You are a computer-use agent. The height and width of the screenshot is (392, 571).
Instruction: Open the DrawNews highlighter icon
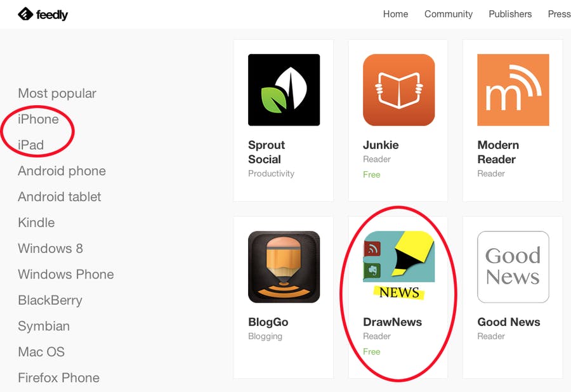(x=399, y=266)
